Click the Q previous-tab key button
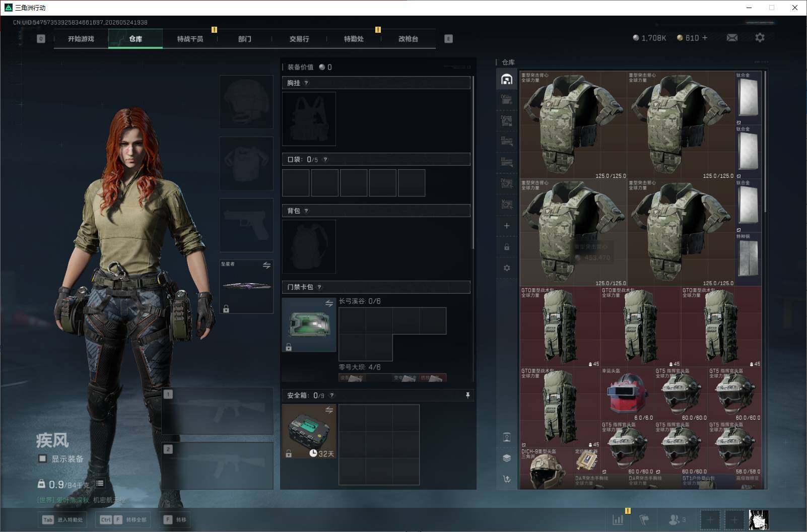 [x=41, y=39]
